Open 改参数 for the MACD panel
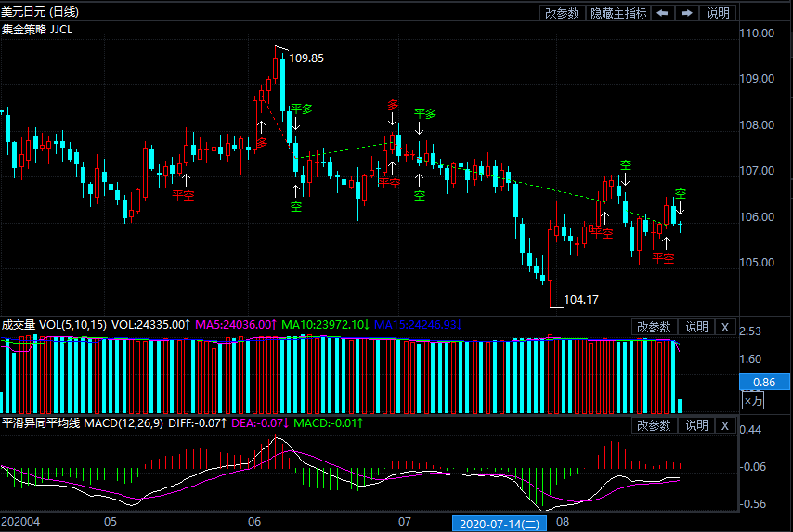The image size is (793, 532). point(653,425)
